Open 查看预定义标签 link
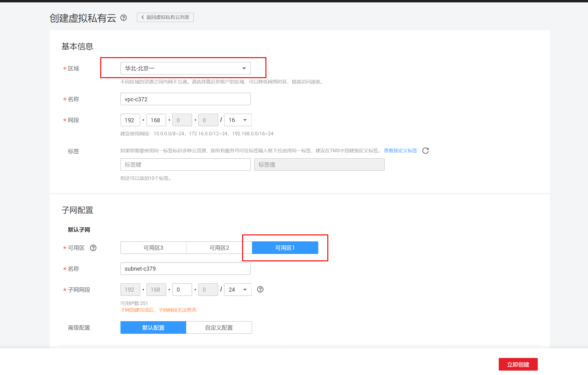 (400, 151)
